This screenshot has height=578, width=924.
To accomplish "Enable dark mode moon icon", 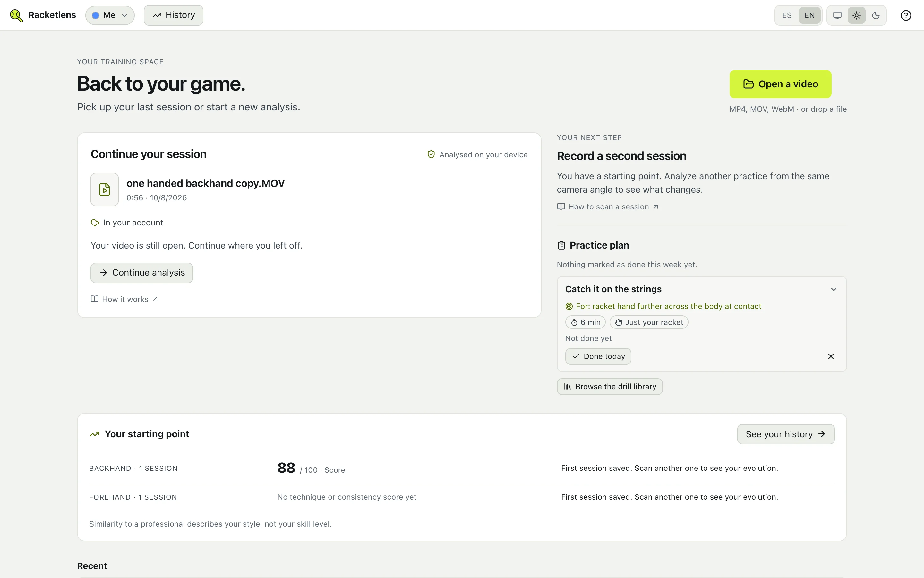I will coord(876,15).
